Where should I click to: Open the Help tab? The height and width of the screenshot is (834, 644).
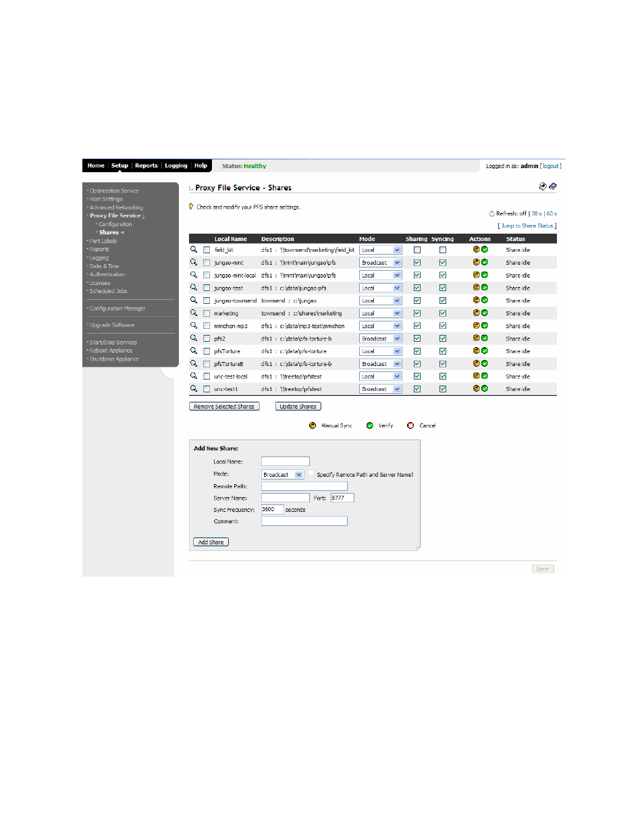(200, 165)
